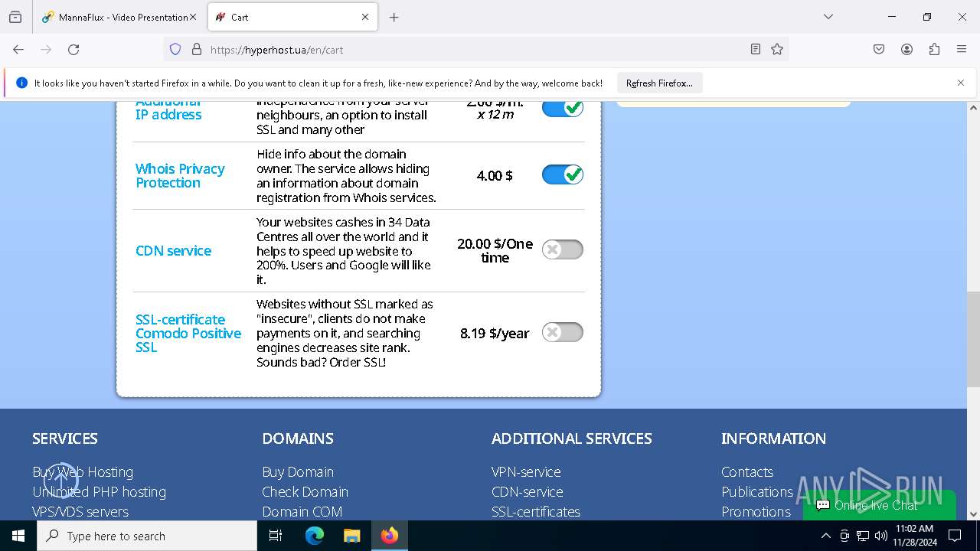Click the Refresh Firefox button
The image size is (980, 551).
tap(659, 83)
